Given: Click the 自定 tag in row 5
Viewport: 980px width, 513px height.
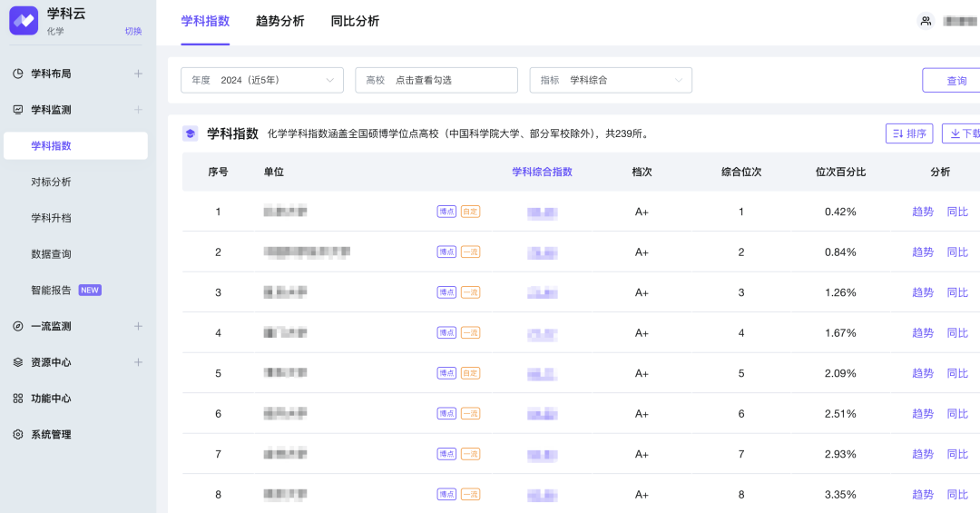Looking at the screenshot, I should tap(471, 373).
